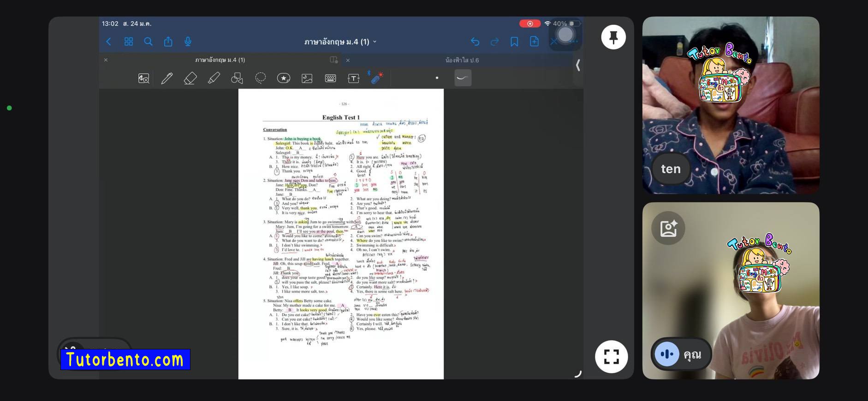Switch to the น้องฟ้าใส ป.6 tab
The width and height of the screenshot is (868, 401).
tap(462, 60)
